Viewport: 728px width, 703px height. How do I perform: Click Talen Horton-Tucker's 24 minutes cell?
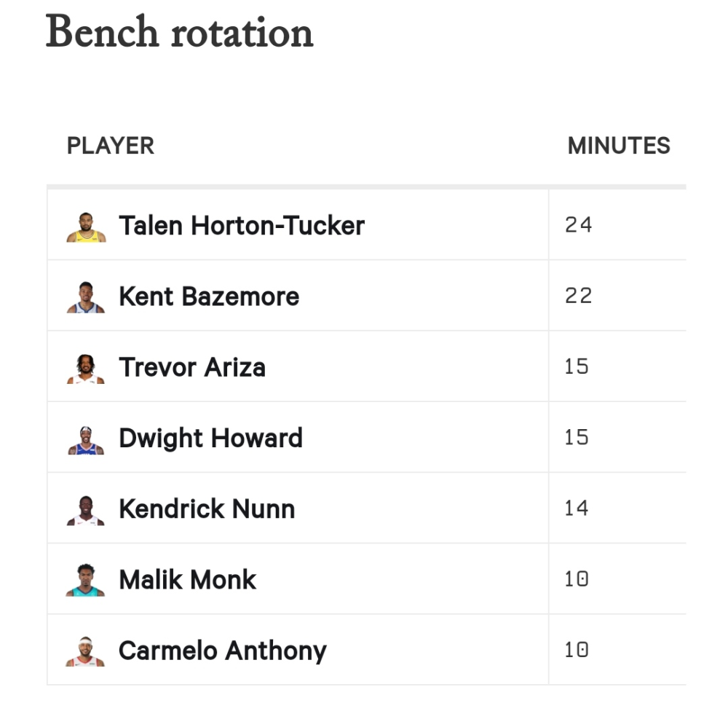(579, 225)
